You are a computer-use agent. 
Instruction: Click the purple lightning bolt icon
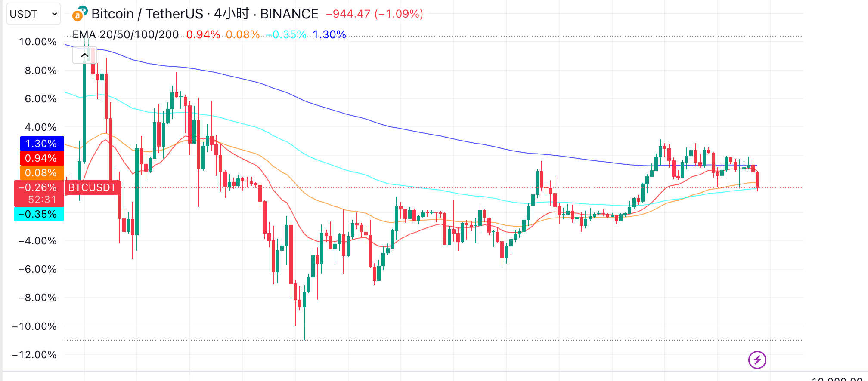click(757, 360)
